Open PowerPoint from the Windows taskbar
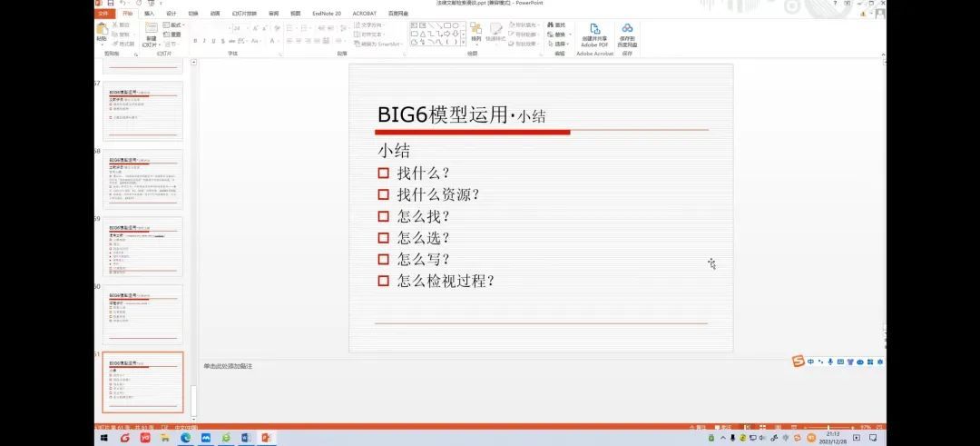Image resolution: width=980 pixels, height=446 pixels. click(x=267, y=438)
